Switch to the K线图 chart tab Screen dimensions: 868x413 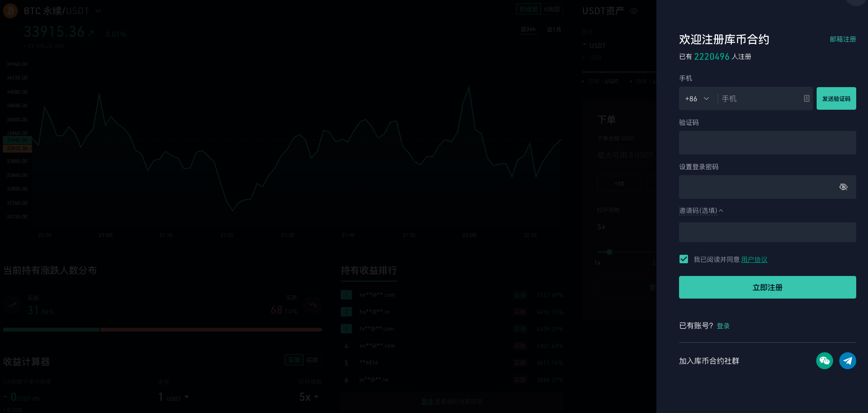pyautogui.click(x=552, y=9)
